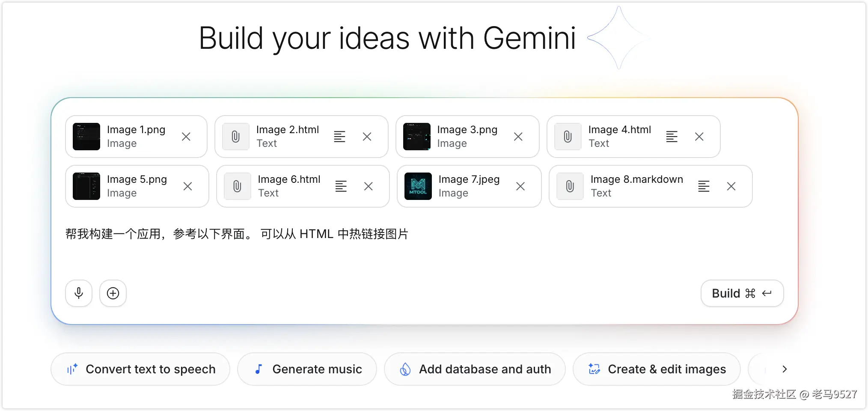Click paperclip icon on Image 6.html

pos(237,186)
